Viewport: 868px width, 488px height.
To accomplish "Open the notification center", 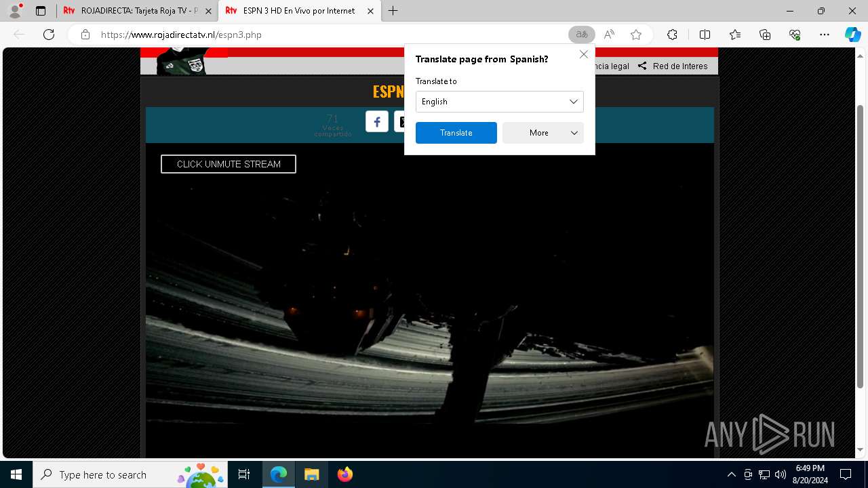I will (x=846, y=474).
